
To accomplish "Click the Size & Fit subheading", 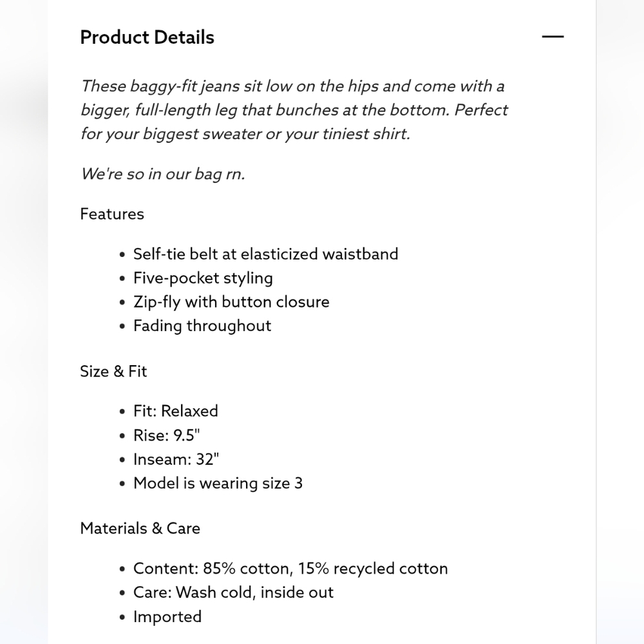I will tap(113, 372).
